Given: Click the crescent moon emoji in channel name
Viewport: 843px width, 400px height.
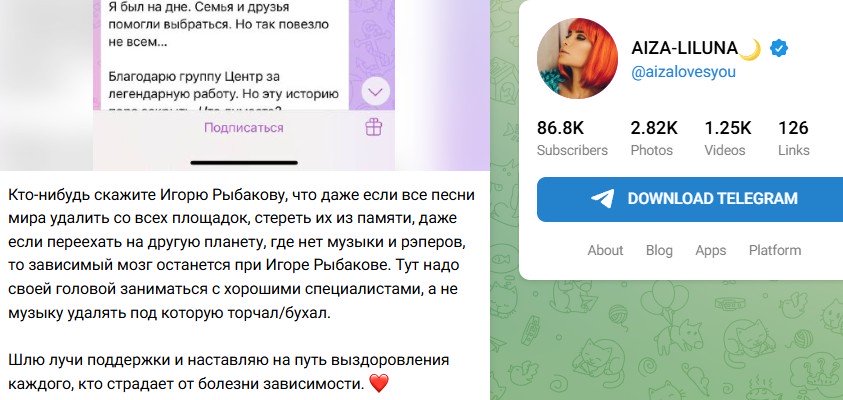Looking at the screenshot, I should pos(752,49).
